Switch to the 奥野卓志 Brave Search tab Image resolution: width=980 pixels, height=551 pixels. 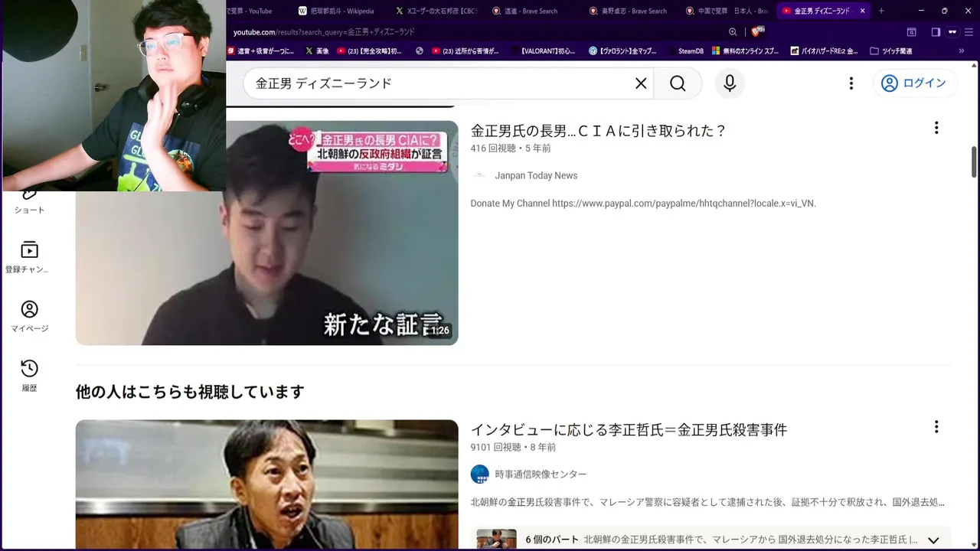(x=629, y=11)
